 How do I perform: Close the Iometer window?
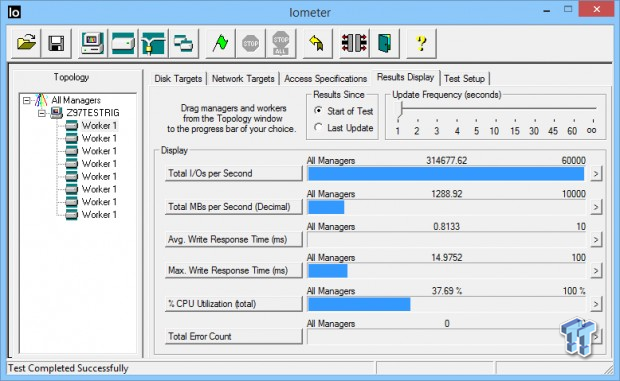point(597,9)
